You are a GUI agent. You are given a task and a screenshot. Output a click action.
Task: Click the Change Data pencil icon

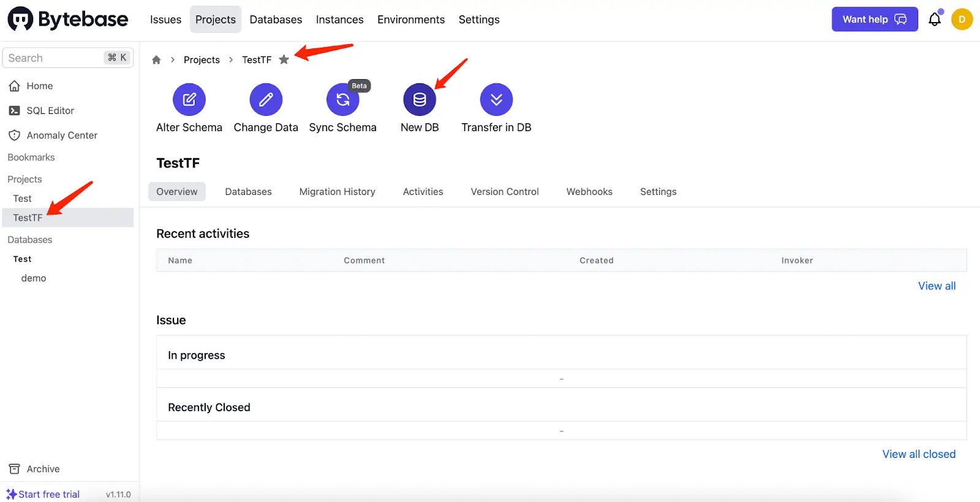pyautogui.click(x=266, y=99)
